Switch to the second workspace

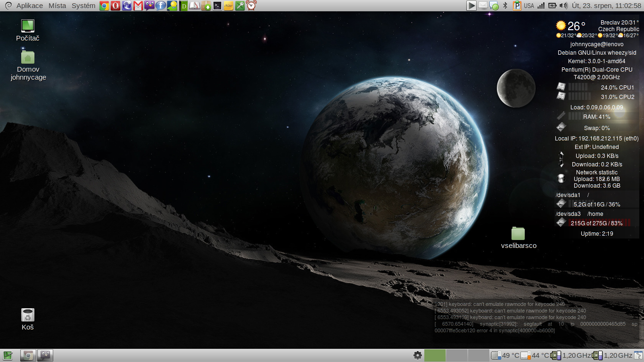tap(456, 355)
